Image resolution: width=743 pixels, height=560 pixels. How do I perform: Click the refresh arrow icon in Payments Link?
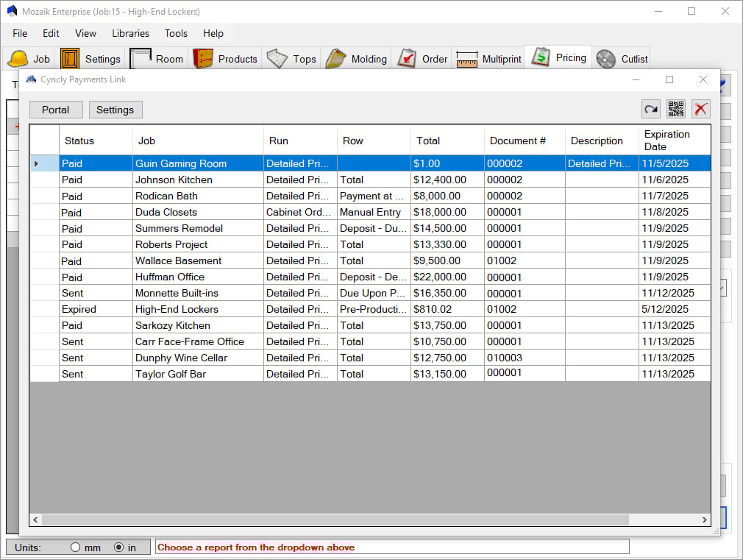tap(651, 109)
